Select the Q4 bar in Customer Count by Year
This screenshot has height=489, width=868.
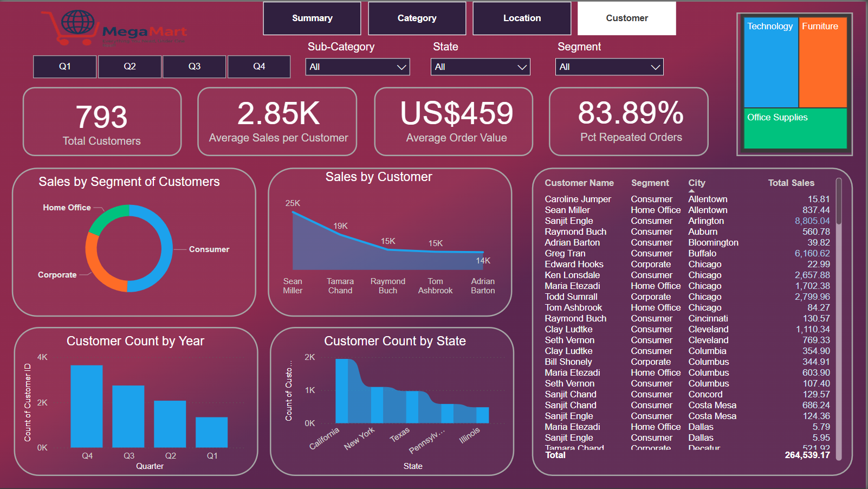click(87, 407)
